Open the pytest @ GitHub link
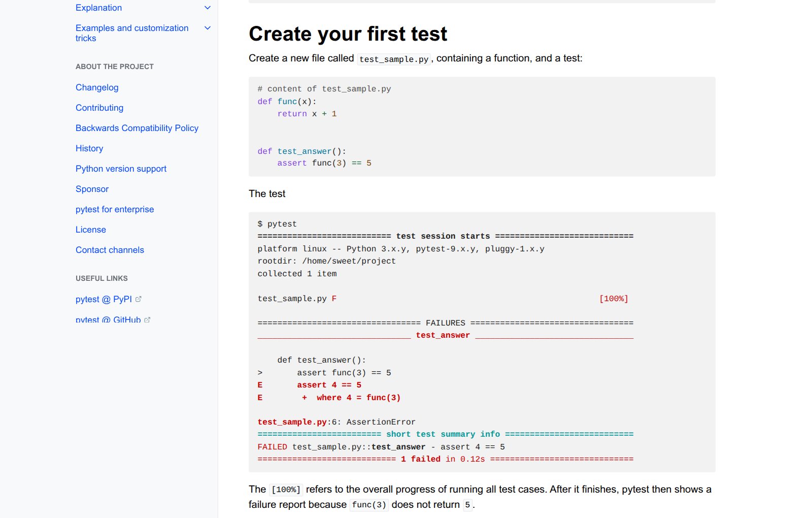812x518 pixels. (108, 319)
